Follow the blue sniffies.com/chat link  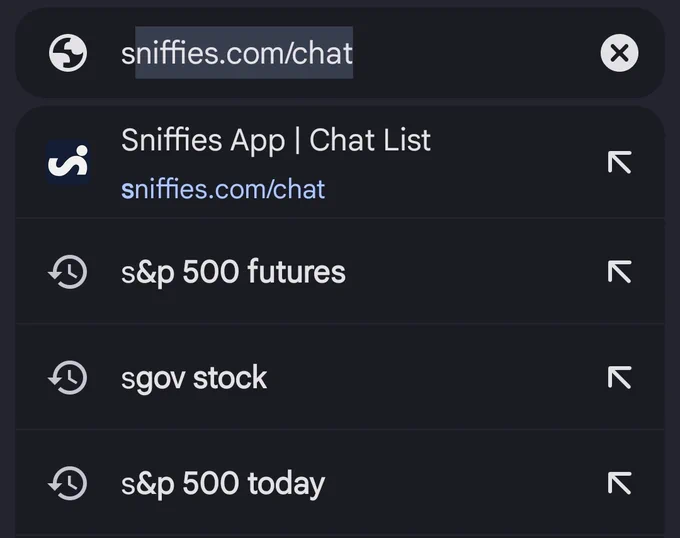223,189
